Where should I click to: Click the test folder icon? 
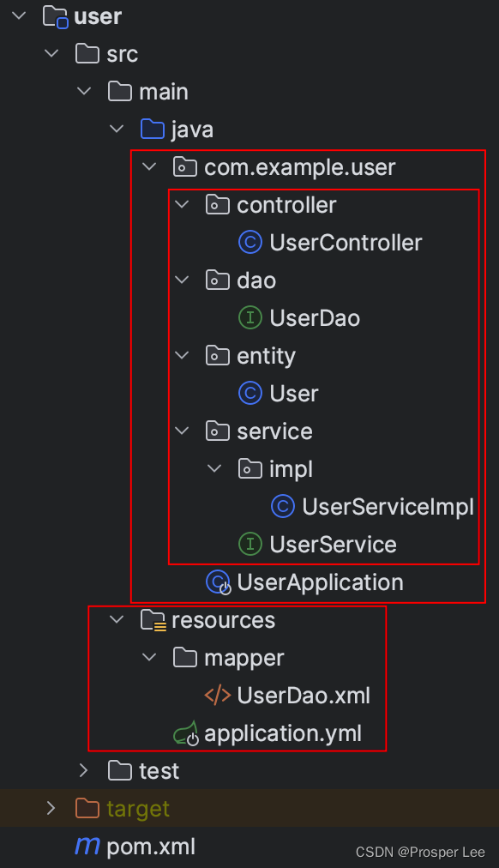(x=120, y=770)
